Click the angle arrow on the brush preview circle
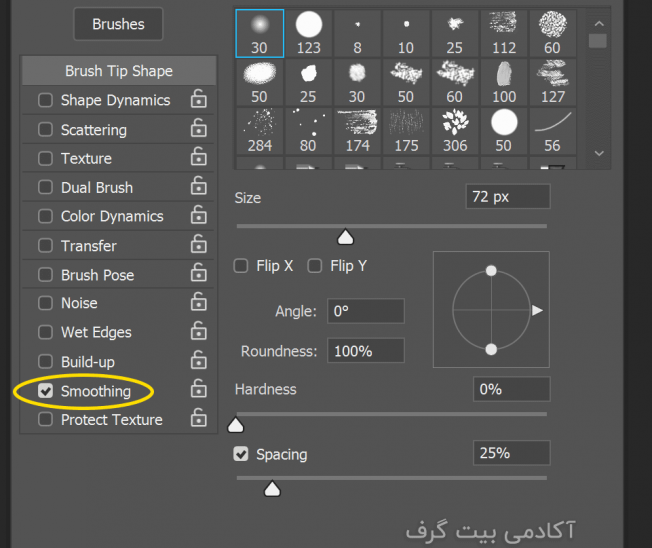The height and width of the screenshot is (548, 652). click(x=537, y=310)
